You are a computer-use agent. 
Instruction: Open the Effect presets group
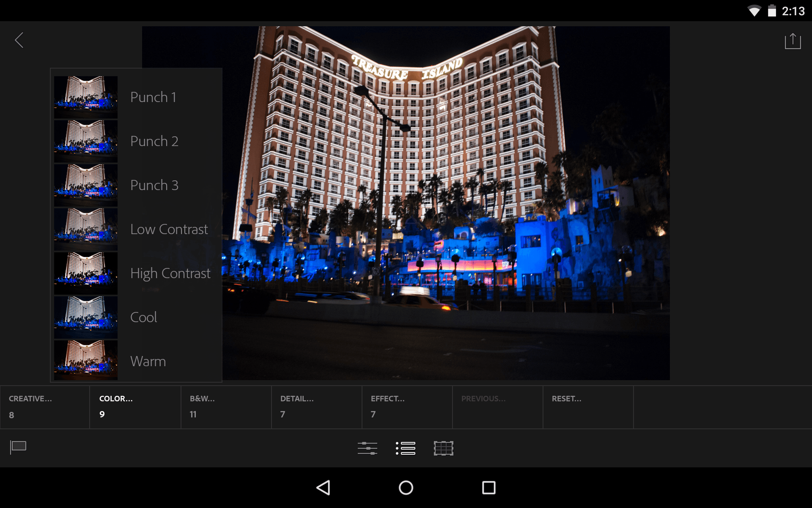(x=407, y=407)
